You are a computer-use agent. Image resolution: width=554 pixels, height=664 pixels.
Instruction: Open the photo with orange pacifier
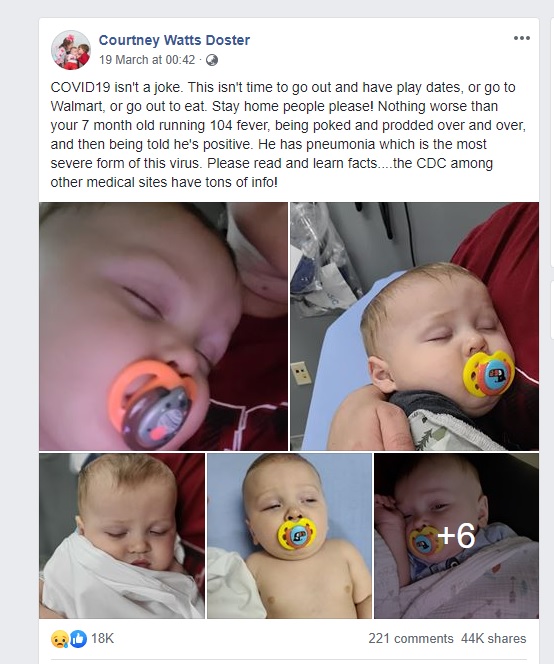click(x=163, y=326)
